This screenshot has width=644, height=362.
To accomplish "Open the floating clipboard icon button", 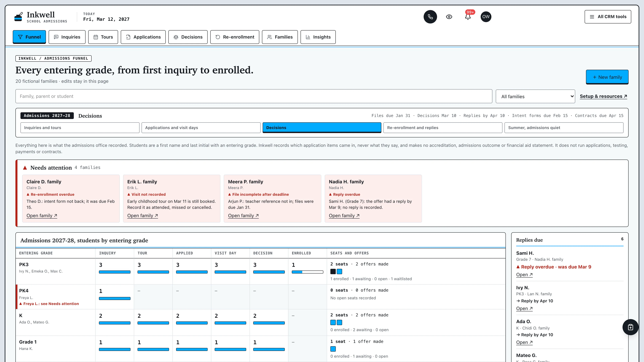I will point(630,327).
